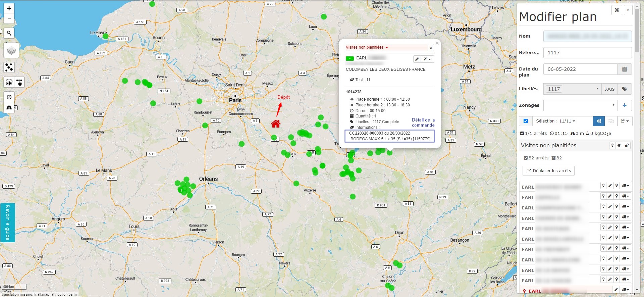This screenshot has width=644, height=297.
Task: Open the calendar picker for plan date
Action: [x=624, y=69]
